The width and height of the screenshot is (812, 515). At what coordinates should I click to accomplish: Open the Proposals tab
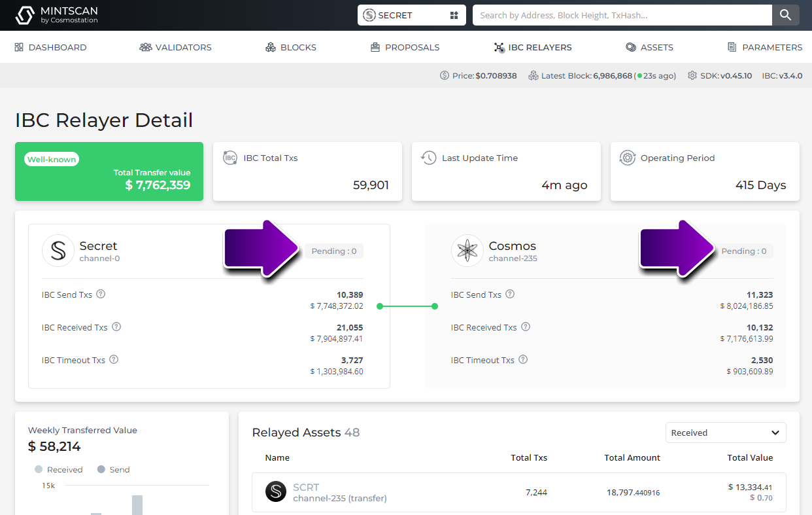405,47
